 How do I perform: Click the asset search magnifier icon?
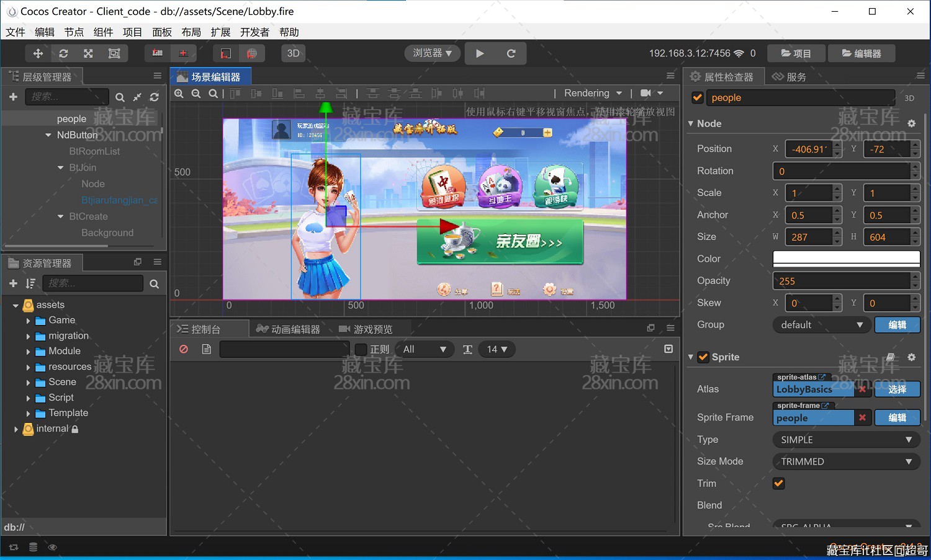point(154,283)
